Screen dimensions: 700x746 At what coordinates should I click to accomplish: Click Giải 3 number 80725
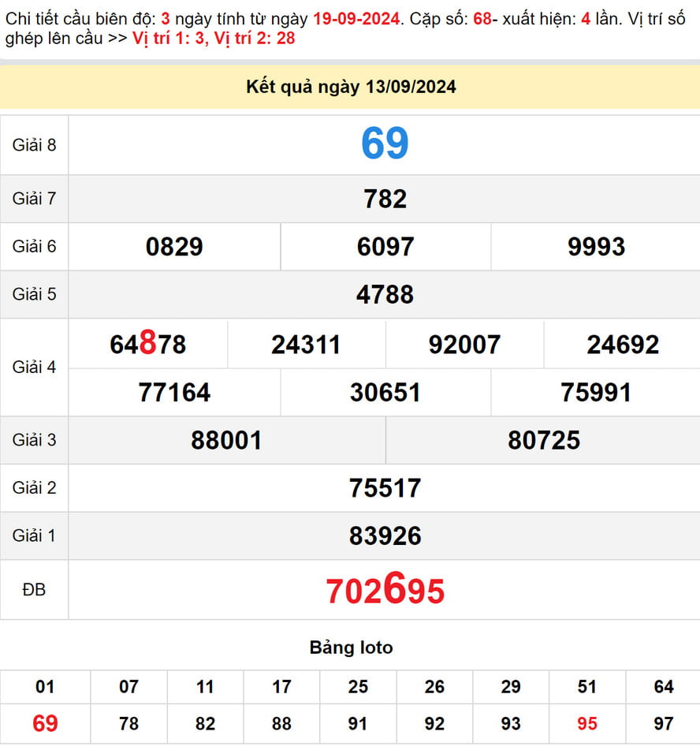pos(544,440)
